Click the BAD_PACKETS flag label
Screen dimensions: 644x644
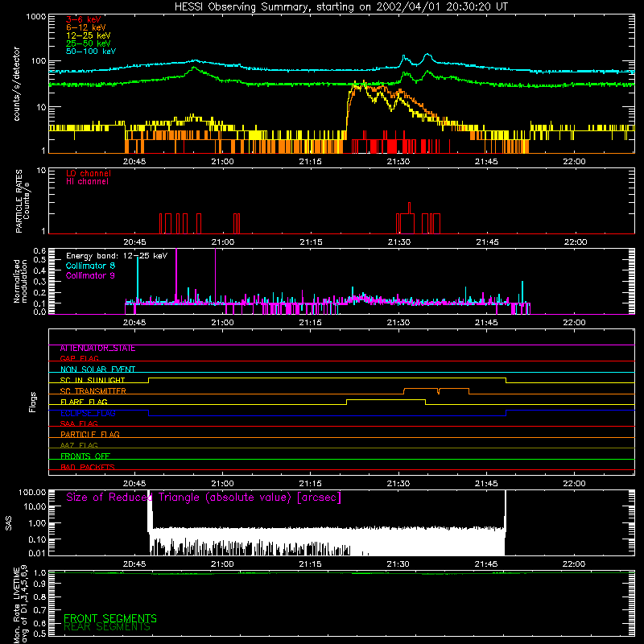(x=88, y=467)
